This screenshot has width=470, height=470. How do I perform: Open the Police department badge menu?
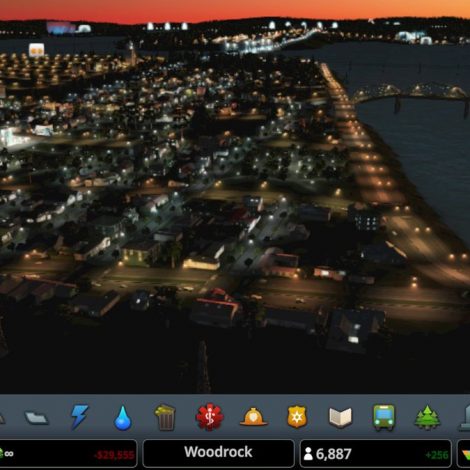[x=297, y=417]
